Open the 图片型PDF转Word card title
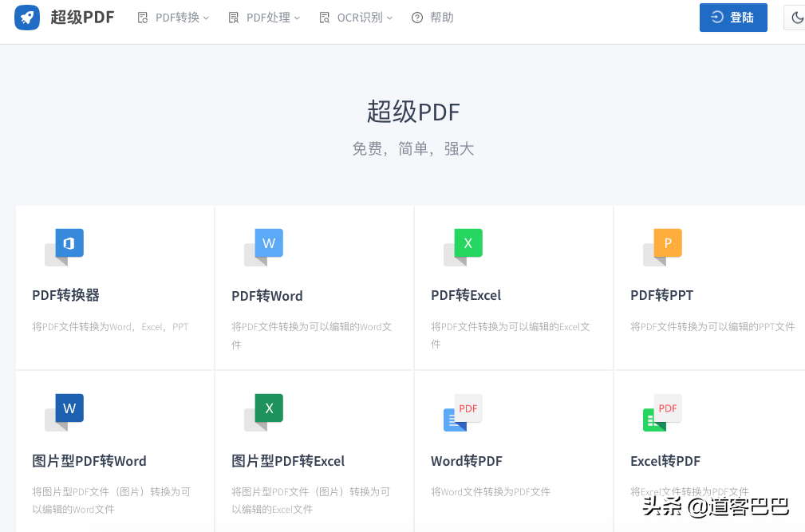The width and height of the screenshot is (805, 532). pos(89,461)
